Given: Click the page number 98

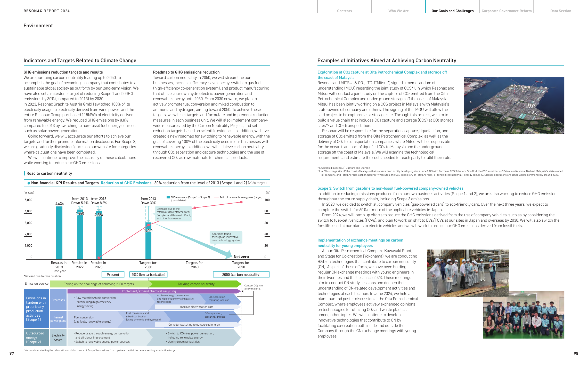Looking at the screenshot, I should [x=576, y=354].
